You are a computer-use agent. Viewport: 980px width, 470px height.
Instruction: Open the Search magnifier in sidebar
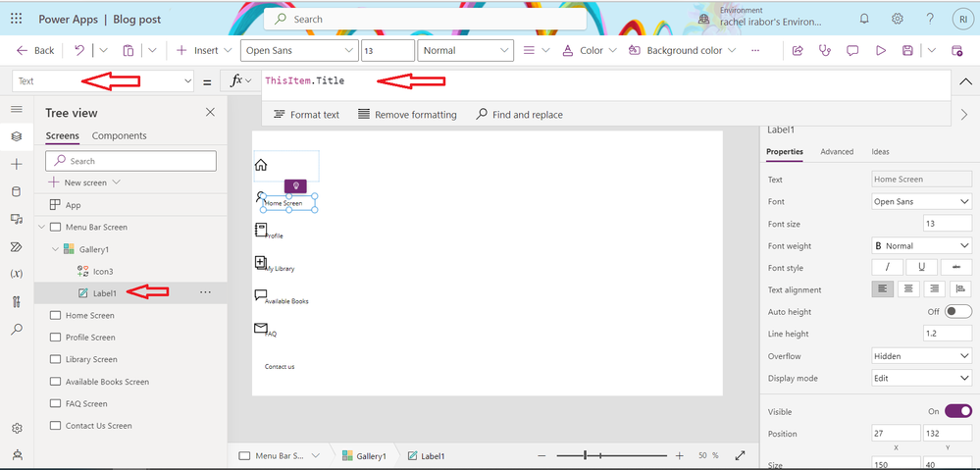(x=17, y=329)
